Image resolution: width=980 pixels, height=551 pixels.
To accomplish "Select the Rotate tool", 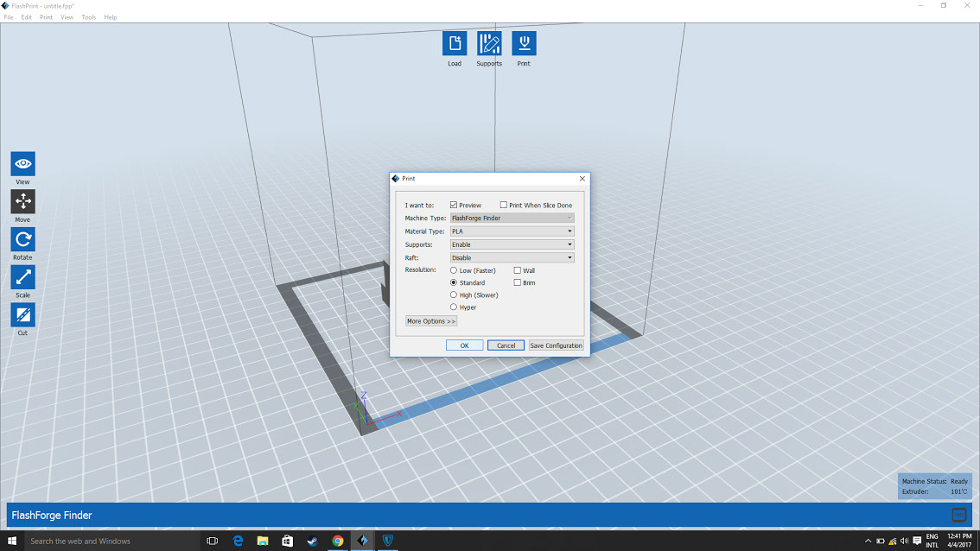I will 22,239.
